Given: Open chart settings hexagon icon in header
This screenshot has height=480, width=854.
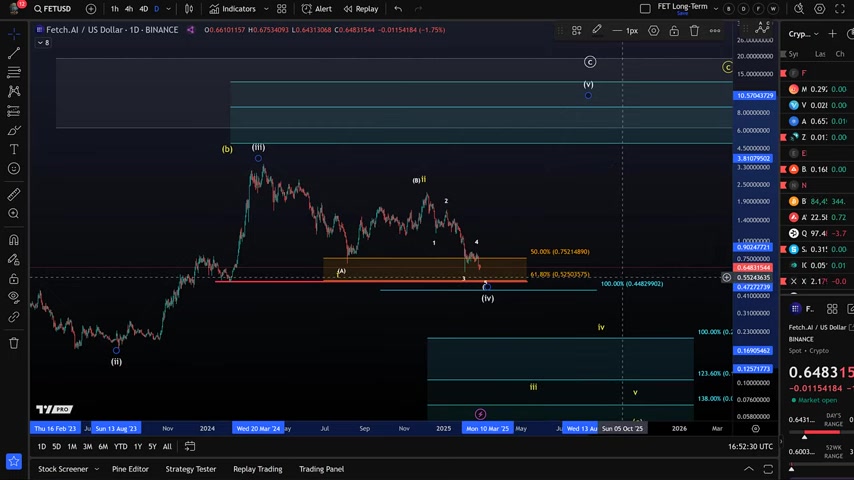Looking at the screenshot, I should pyautogui.click(x=820, y=9).
